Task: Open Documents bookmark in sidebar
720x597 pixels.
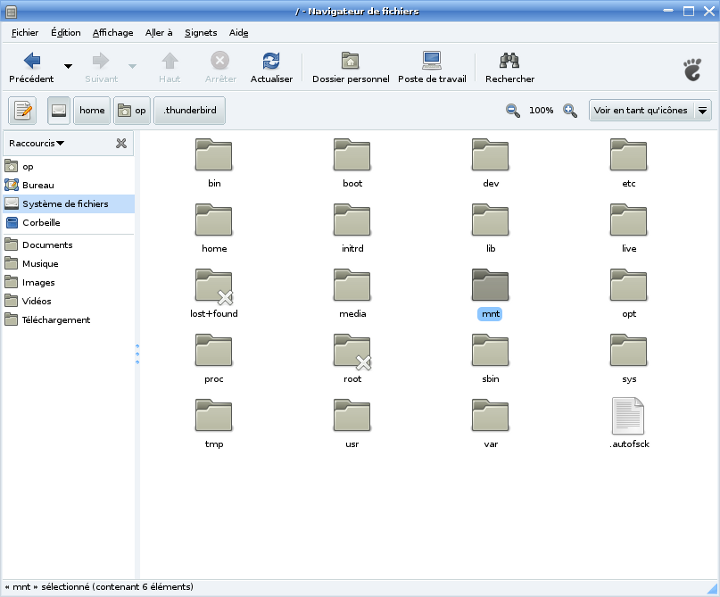Action: click(69, 245)
